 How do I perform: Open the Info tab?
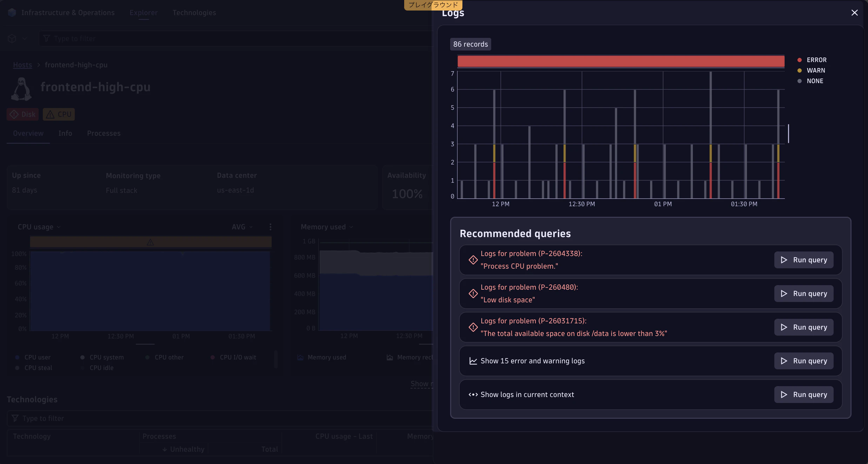tap(65, 133)
